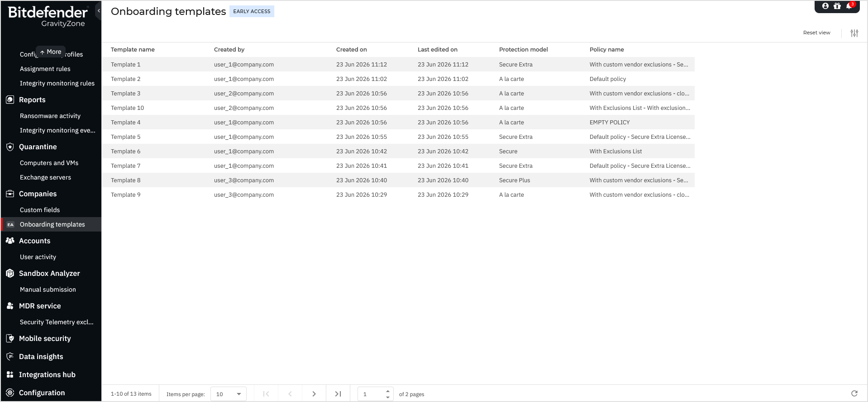Open Template 9 row
Screen dimensions: 868x402
click(398, 194)
